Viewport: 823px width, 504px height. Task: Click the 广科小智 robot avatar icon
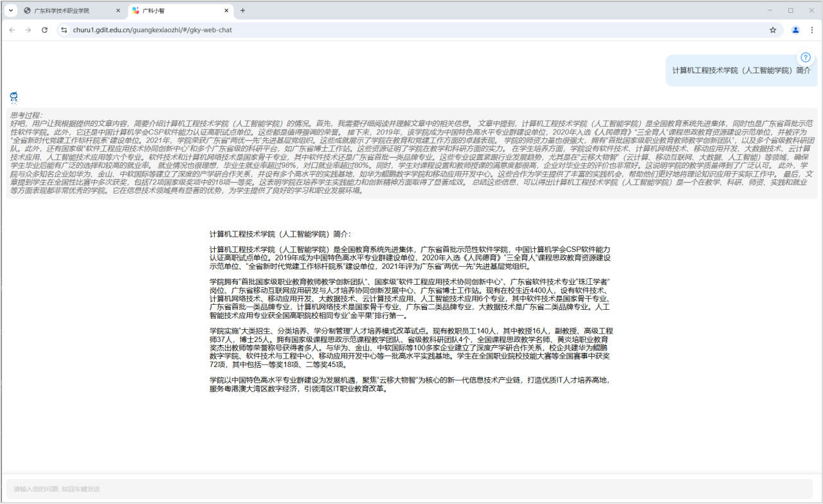pyautogui.click(x=14, y=98)
